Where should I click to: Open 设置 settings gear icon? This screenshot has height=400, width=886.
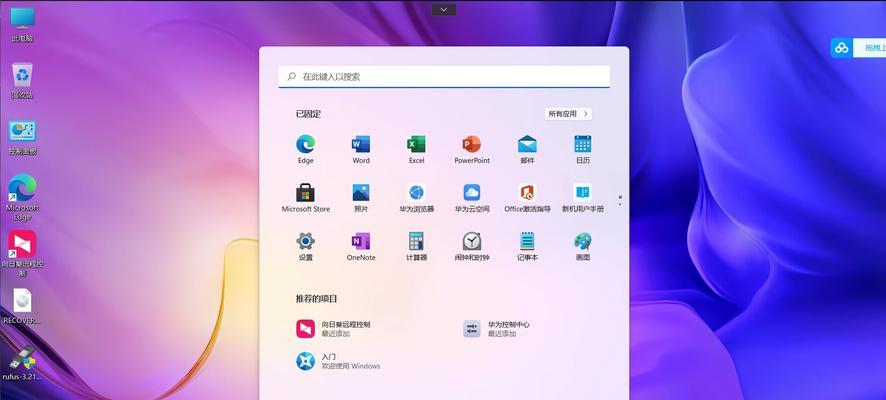click(306, 246)
